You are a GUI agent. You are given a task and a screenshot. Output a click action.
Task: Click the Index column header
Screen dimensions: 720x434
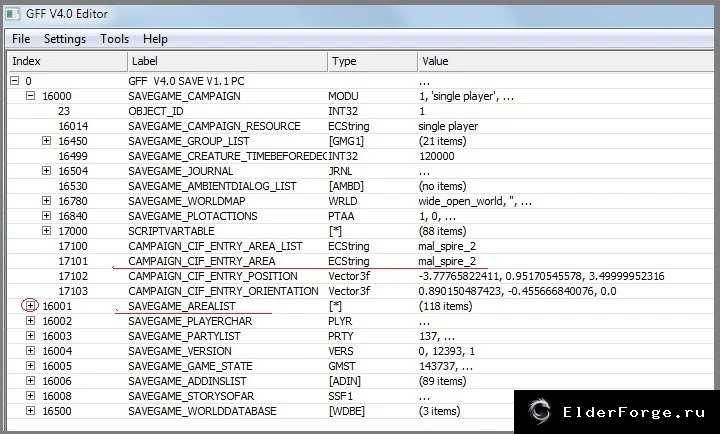(68, 61)
